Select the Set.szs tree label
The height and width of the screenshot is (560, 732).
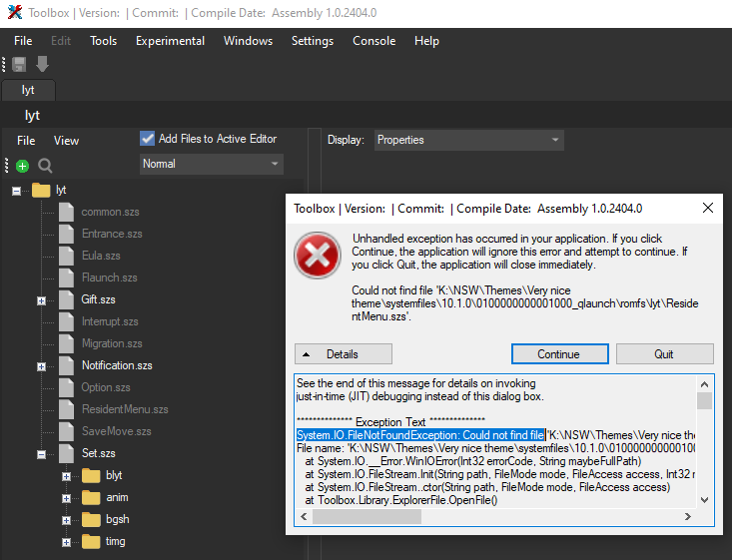(98, 453)
